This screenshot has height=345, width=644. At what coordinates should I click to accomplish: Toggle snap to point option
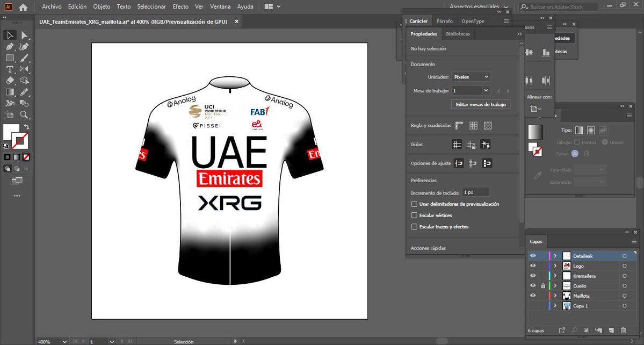point(459,163)
